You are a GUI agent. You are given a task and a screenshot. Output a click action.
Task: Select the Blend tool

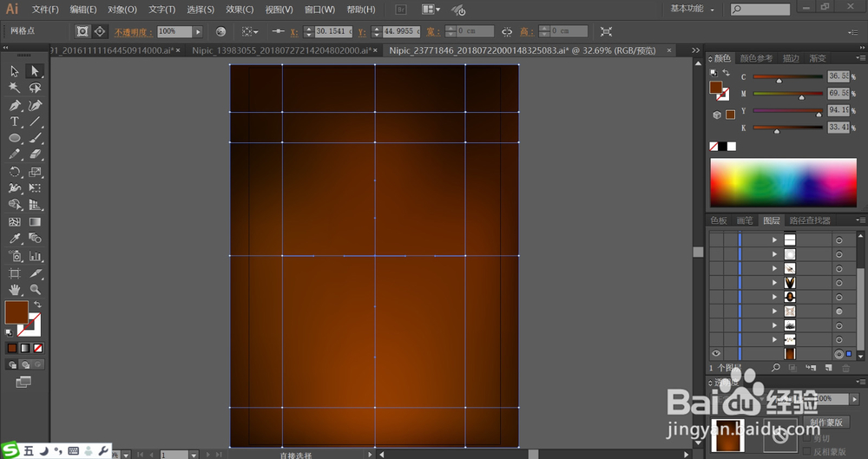pos(35,239)
